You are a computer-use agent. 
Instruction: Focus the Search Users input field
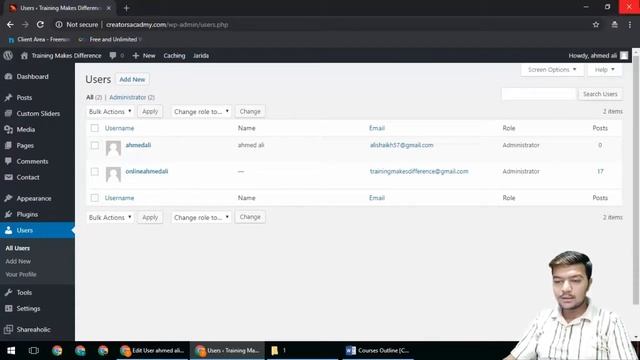(538, 94)
